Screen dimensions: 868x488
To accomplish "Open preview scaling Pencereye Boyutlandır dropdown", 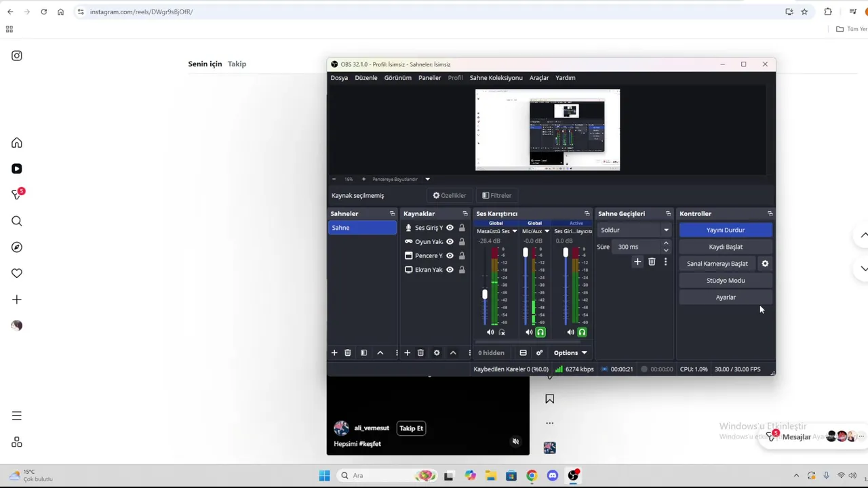I will pyautogui.click(x=427, y=180).
